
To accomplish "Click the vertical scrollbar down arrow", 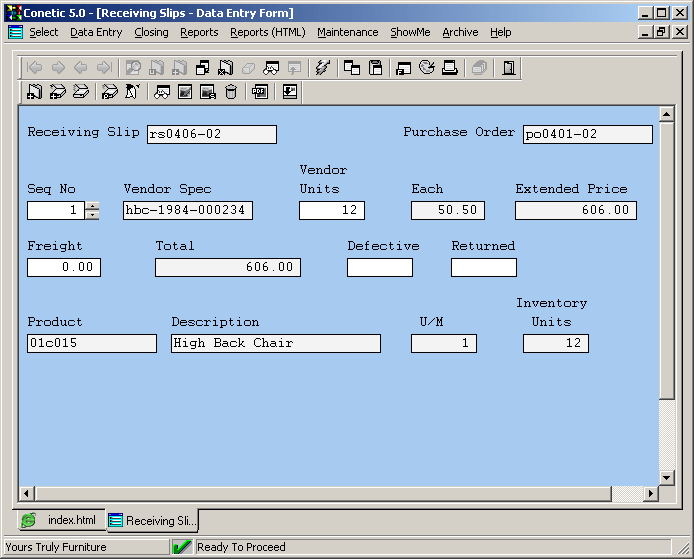I will pyautogui.click(x=668, y=478).
